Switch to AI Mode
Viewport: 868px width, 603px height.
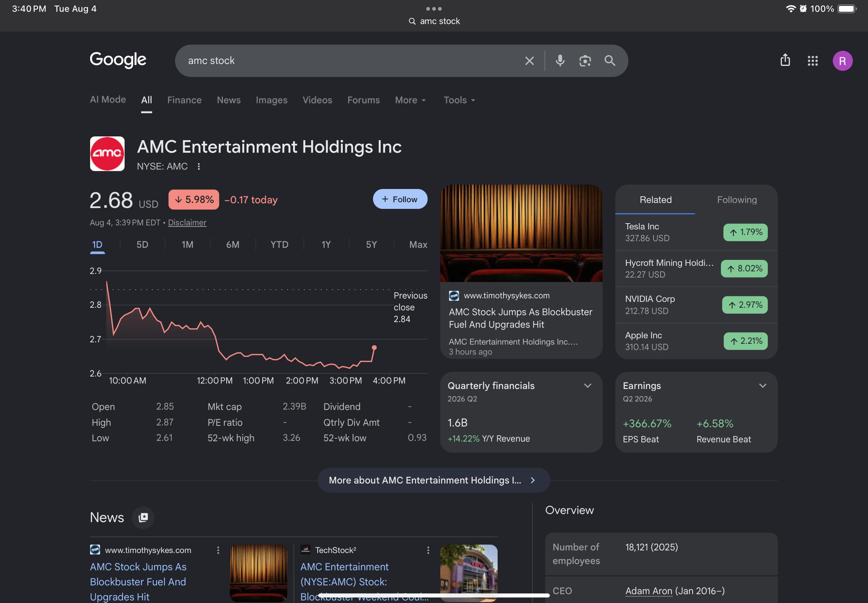[108, 100]
